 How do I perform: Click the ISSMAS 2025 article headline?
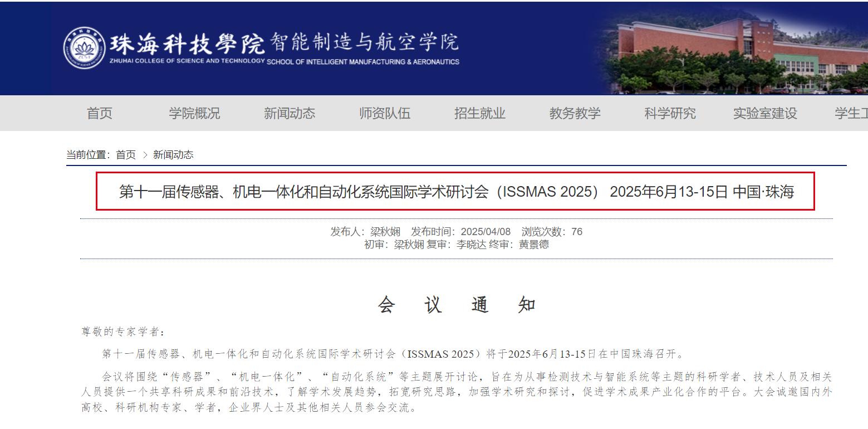click(x=456, y=192)
